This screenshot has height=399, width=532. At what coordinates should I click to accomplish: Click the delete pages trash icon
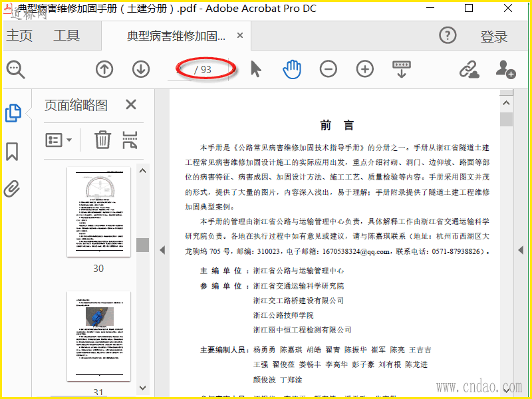pos(102,140)
